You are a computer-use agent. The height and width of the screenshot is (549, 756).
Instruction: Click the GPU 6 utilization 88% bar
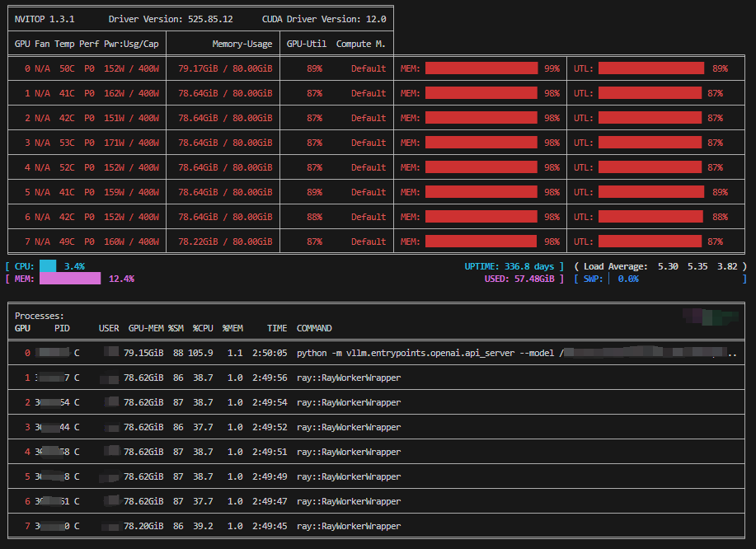coord(651,216)
